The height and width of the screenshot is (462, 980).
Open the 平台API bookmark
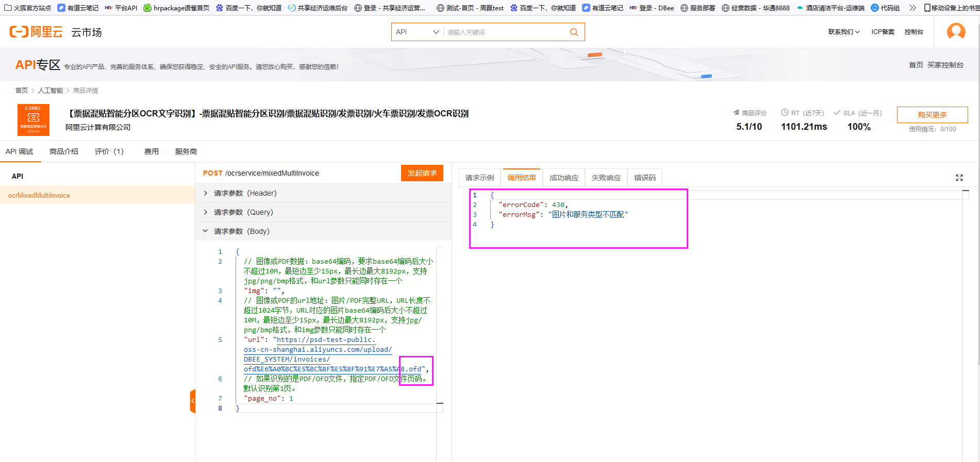tap(121, 8)
